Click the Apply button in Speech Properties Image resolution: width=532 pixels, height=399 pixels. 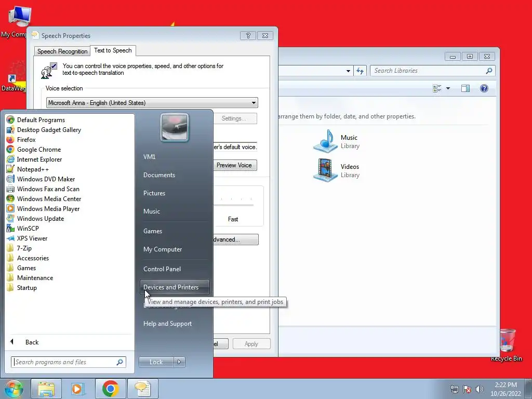coord(251,344)
